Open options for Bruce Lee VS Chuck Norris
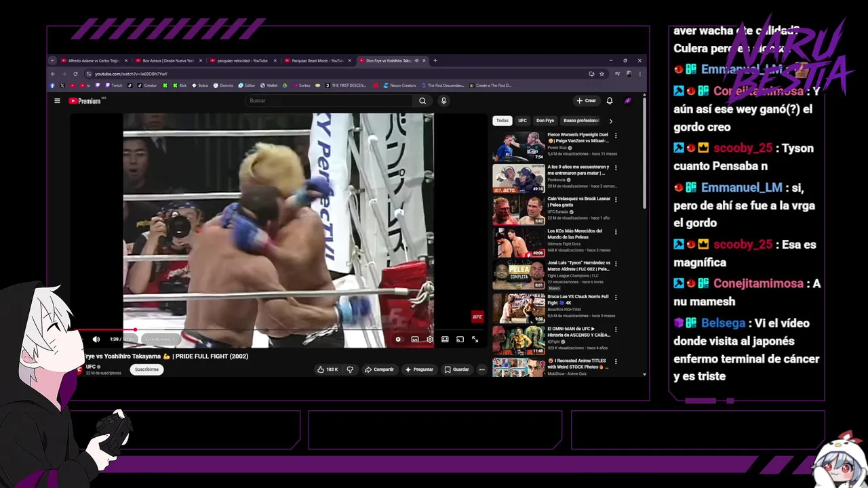The width and height of the screenshot is (868, 488). click(616, 297)
